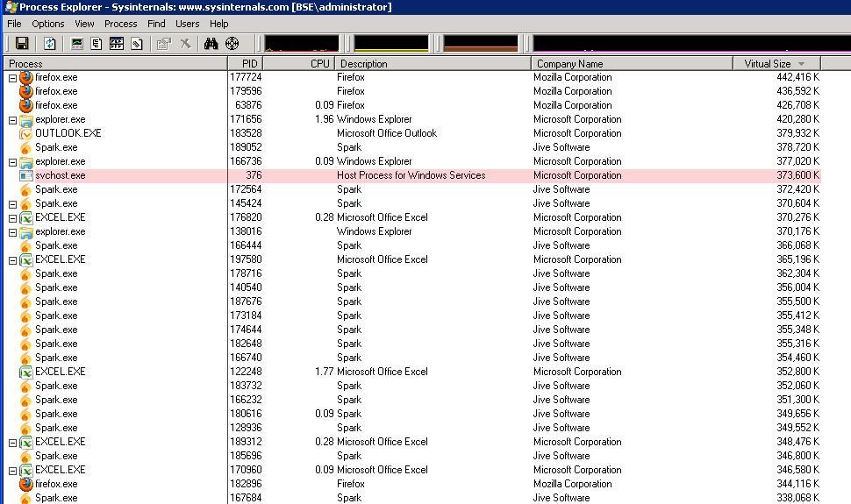
Task: Click the '338,068 K' virtual size value
Action: point(797,498)
